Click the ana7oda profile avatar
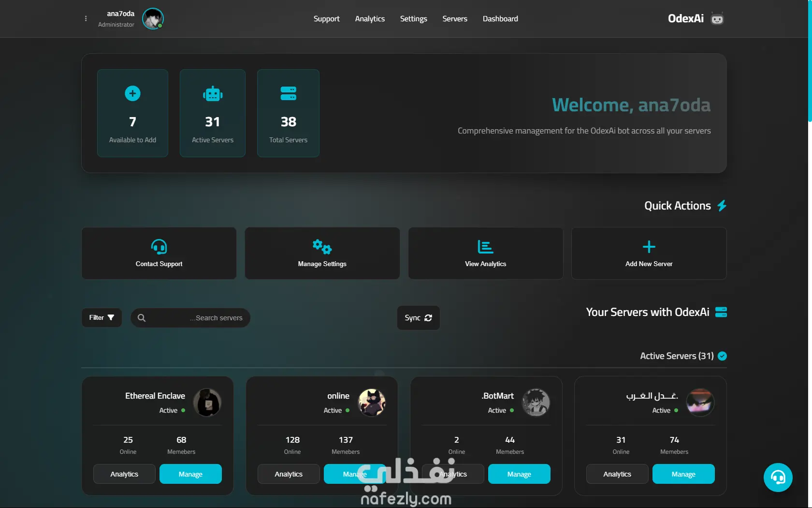Viewport: 812px width, 508px height. point(153,19)
